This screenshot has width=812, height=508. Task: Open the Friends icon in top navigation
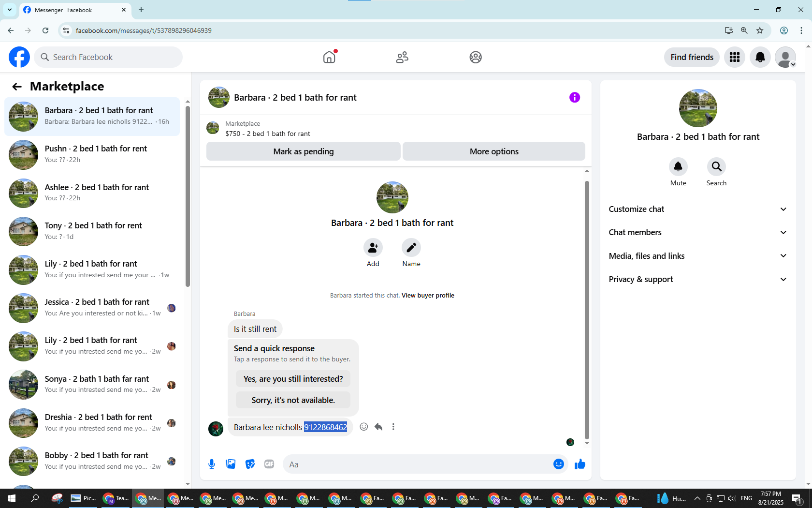click(402, 57)
